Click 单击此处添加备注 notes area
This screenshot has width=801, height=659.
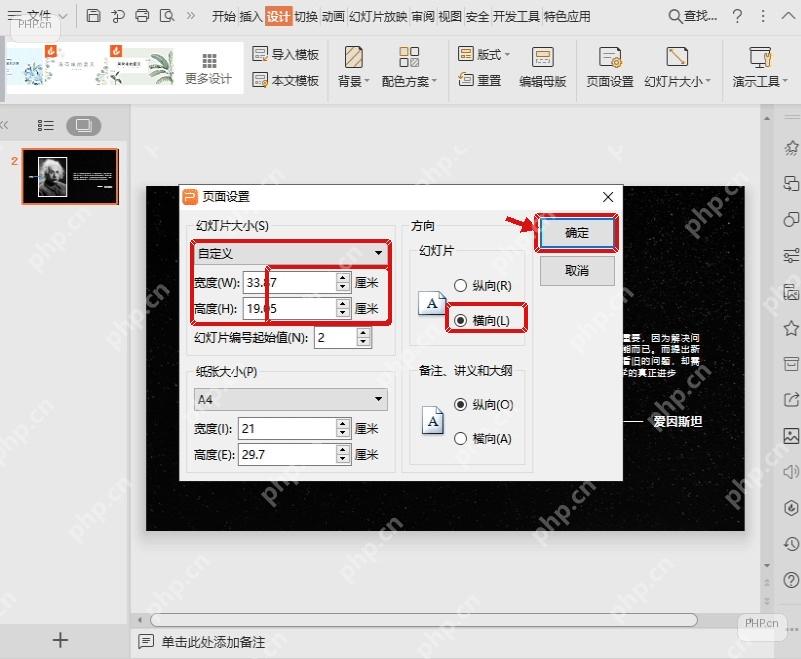click(x=213, y=642)
